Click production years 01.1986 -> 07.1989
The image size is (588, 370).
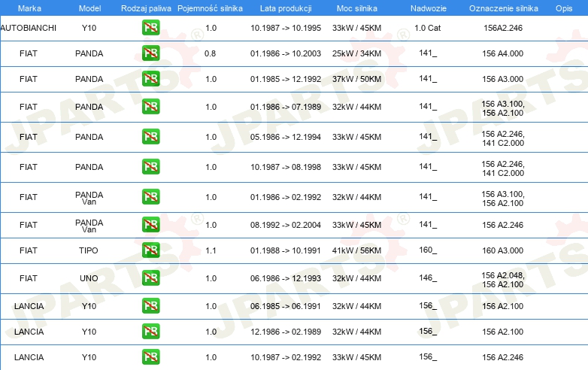(x=286, y=107)
